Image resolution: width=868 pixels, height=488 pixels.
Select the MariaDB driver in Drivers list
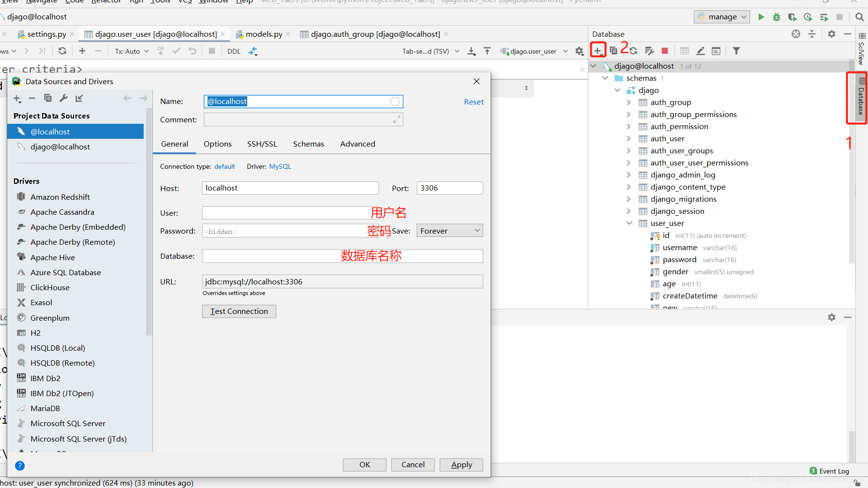click(x=45, y=409)
